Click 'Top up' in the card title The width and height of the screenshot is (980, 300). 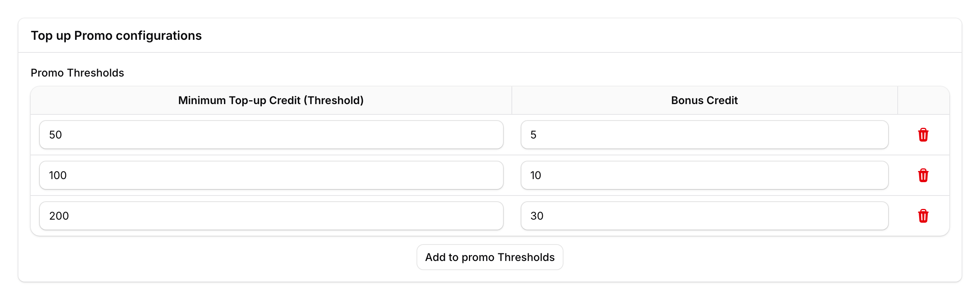pos(51,36)
